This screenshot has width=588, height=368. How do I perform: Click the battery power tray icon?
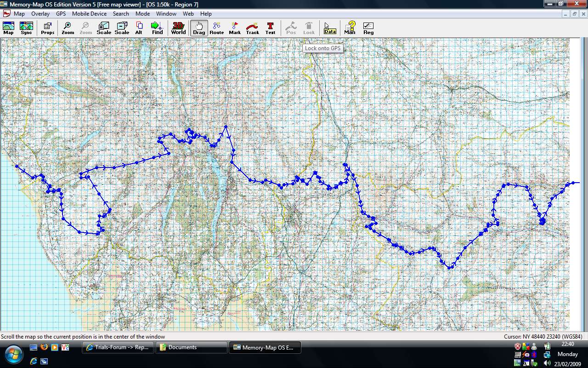547,346
